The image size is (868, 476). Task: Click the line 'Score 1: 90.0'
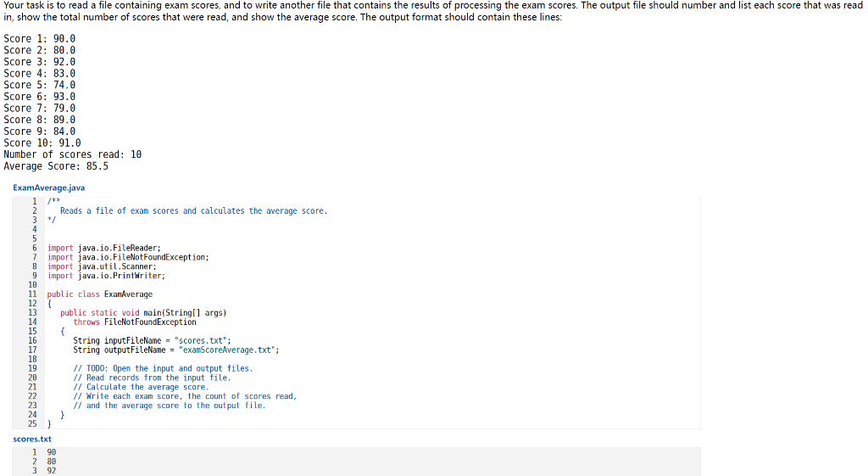click(39, 38)
